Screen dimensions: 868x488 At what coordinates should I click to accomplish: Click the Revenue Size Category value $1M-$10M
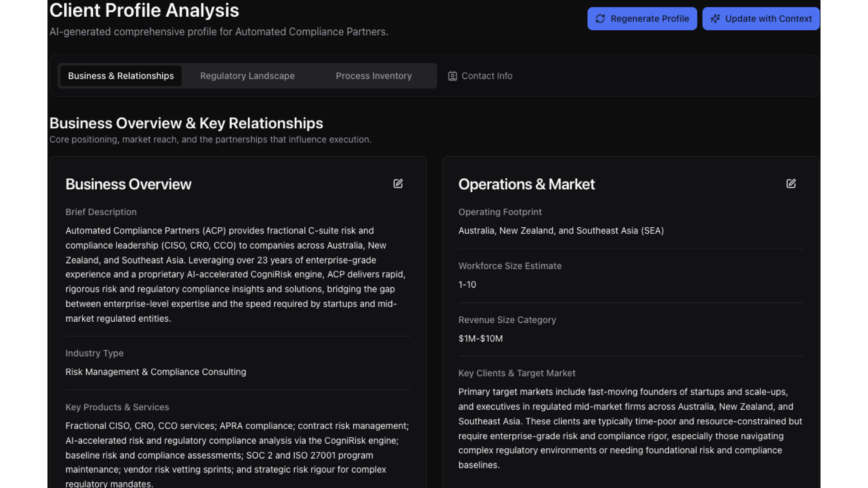pyautogui.click(x=480, y=338)
